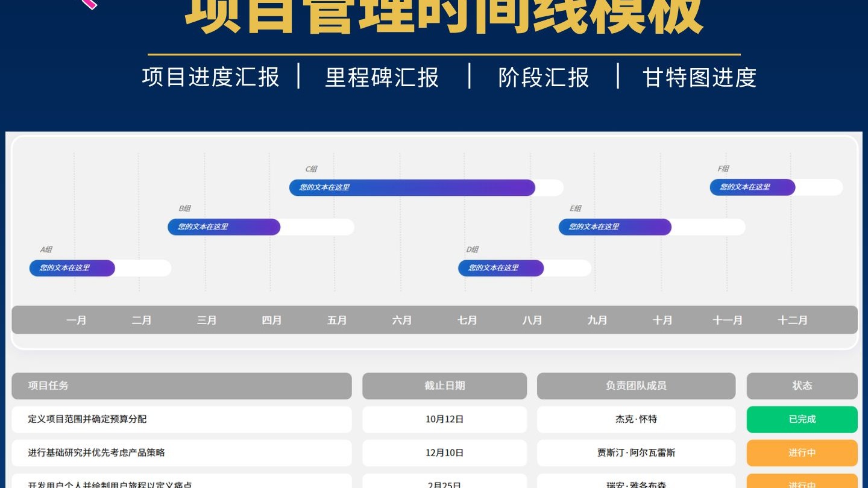The height and width of the screenshot is (488, 868).
Task: Select the A组 progress bar
Action: pos(72,268)
